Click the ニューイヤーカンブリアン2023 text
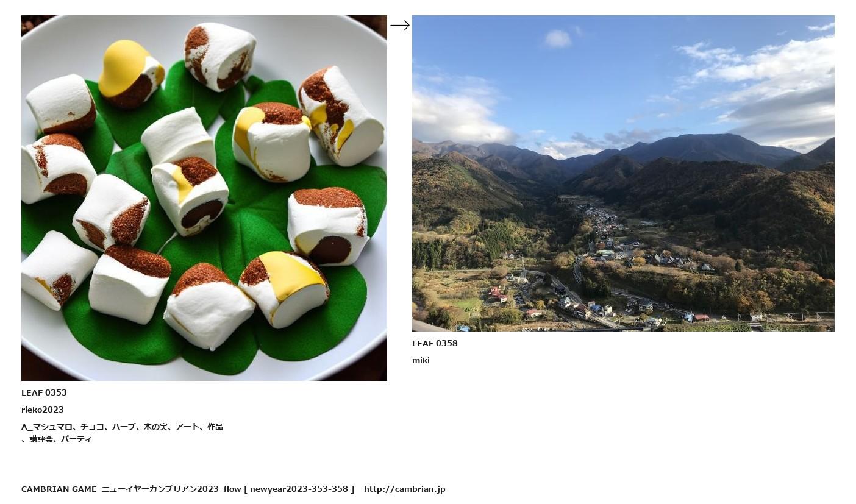The image size is (856, 504). pos(160,489)
